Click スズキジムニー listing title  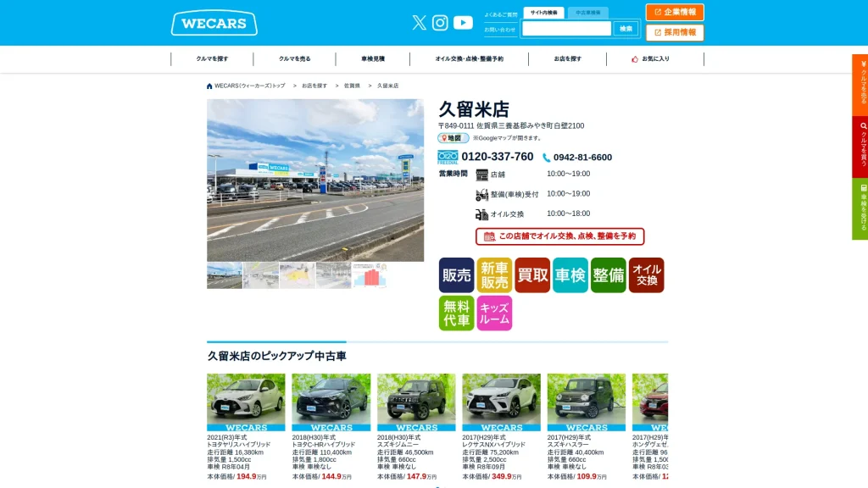coord(398,445)
